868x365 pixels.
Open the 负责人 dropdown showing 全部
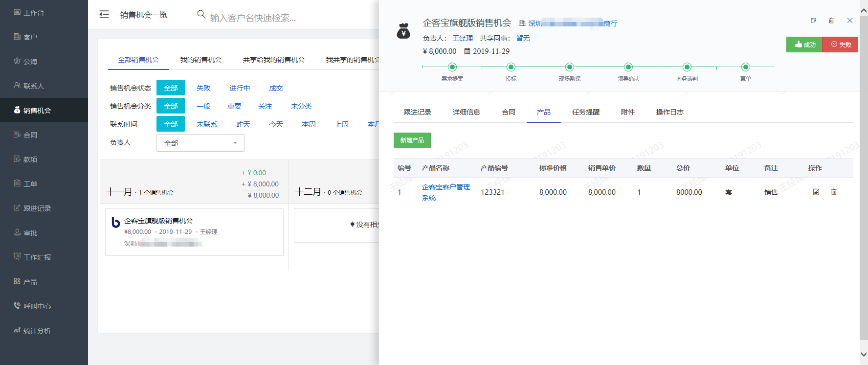(200, 143)
